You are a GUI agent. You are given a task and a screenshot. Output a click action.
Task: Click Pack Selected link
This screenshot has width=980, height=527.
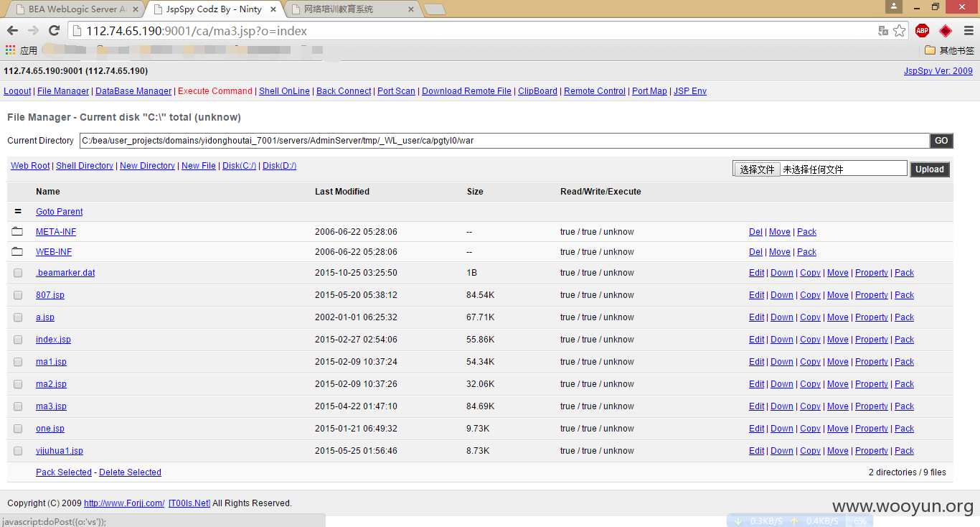[64, 472]
